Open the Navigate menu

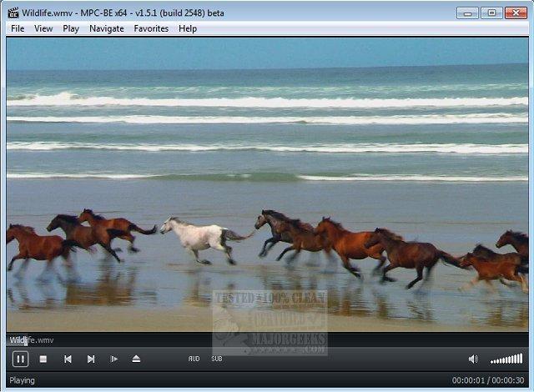click(x=107, y=28)
